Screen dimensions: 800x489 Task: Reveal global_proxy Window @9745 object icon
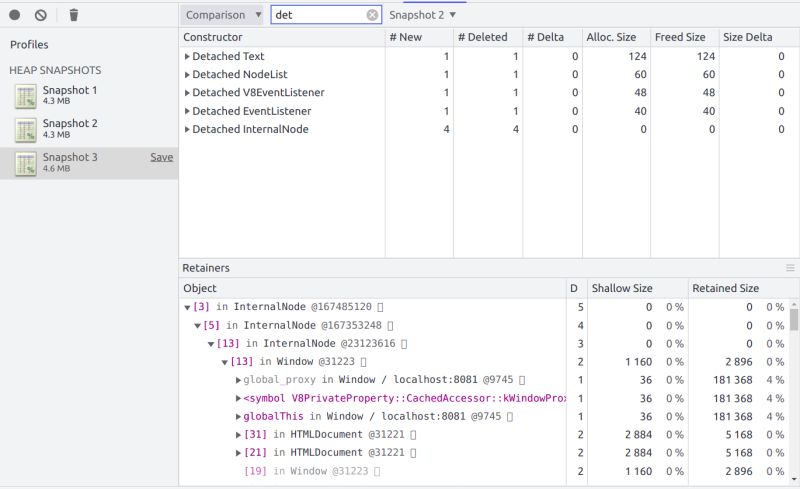(x=522, y=380)
